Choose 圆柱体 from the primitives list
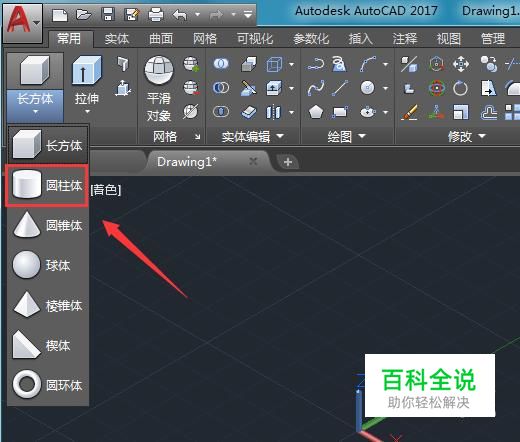This screenshot has width=520, height=442. (48, 185)
